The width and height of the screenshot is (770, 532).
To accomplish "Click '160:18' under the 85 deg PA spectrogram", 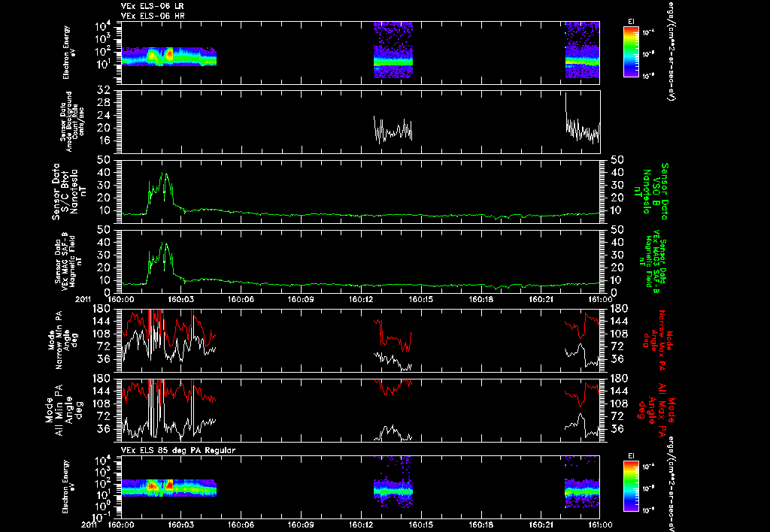I will click(x=481, y=524).
